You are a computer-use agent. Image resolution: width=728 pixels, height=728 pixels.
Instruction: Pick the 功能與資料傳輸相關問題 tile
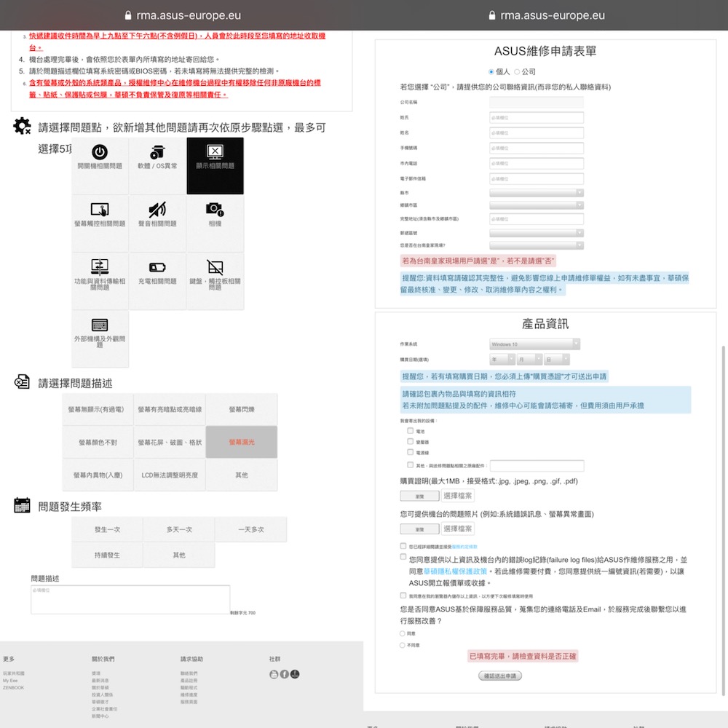(100, 281)
